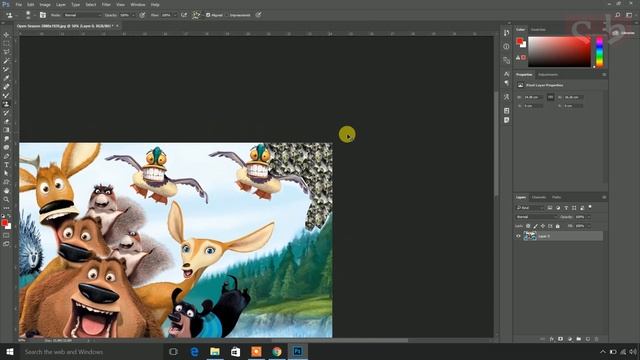The height and width of the screenshot is (360, 640).
Task: Select the Crop tool
Action: pyautogui.click(x=6, y=69)
